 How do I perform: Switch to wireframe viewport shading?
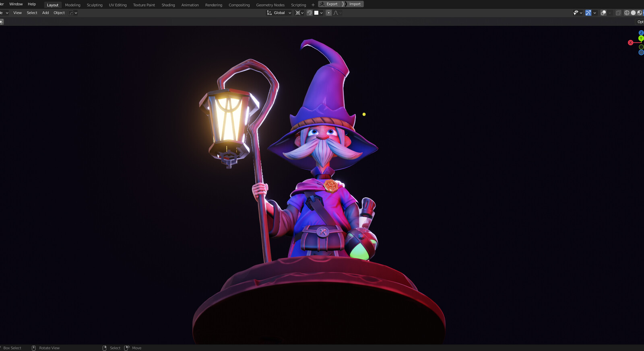627,13
